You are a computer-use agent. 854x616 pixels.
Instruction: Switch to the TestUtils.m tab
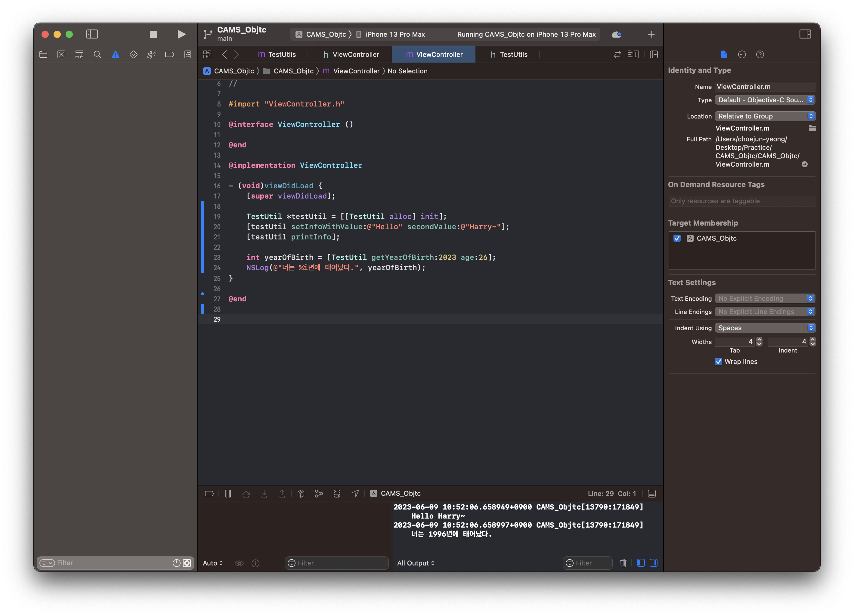(277, 54)
